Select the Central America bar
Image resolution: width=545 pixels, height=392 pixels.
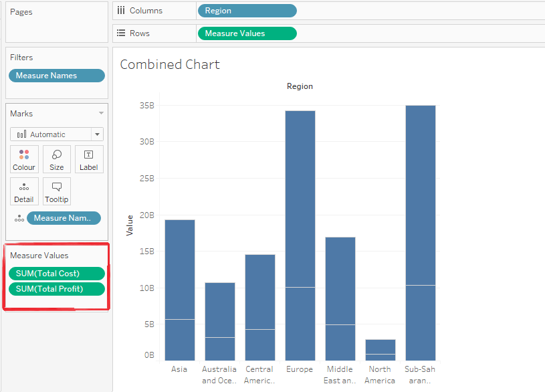[260, 308]
